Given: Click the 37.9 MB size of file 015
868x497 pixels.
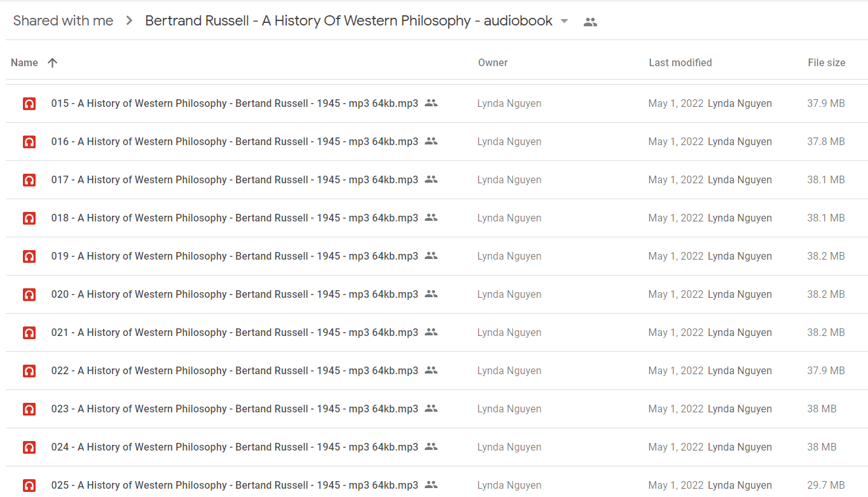Looking at the screenshot, I should pos(826,104).
